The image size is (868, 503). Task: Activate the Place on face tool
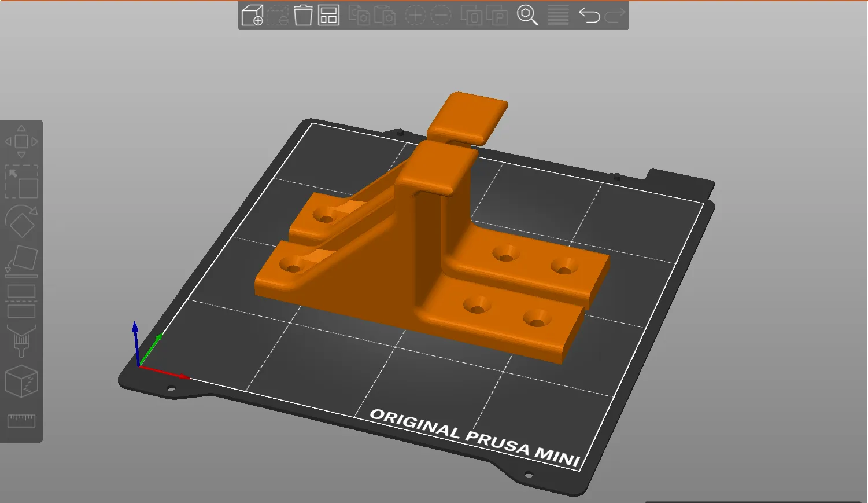pyautogui.click(x=21, y=261)
